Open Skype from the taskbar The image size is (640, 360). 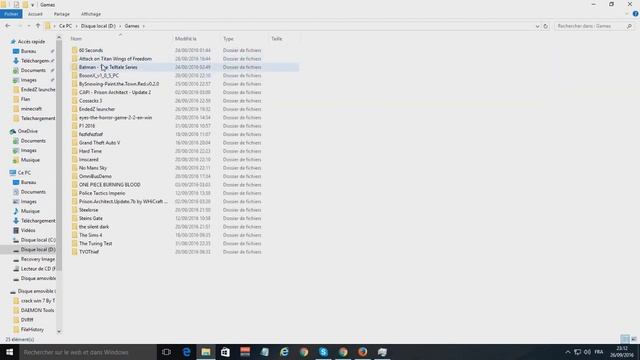323,352
